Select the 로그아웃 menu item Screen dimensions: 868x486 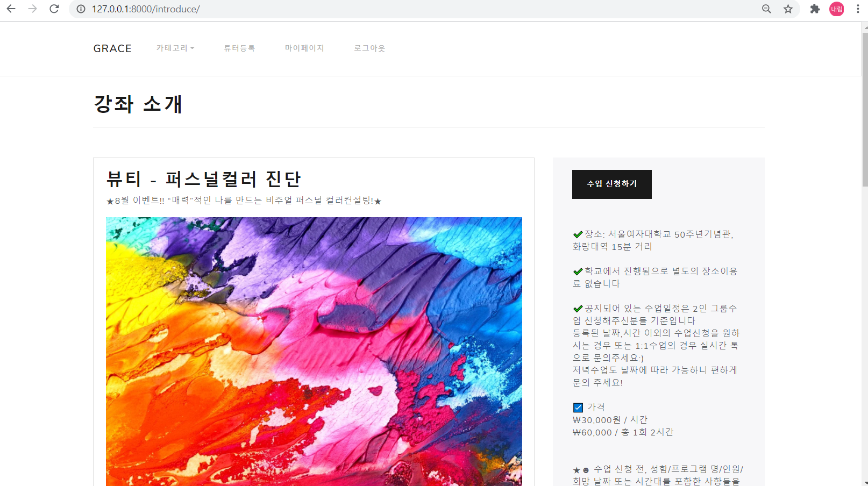coord(369,48)
